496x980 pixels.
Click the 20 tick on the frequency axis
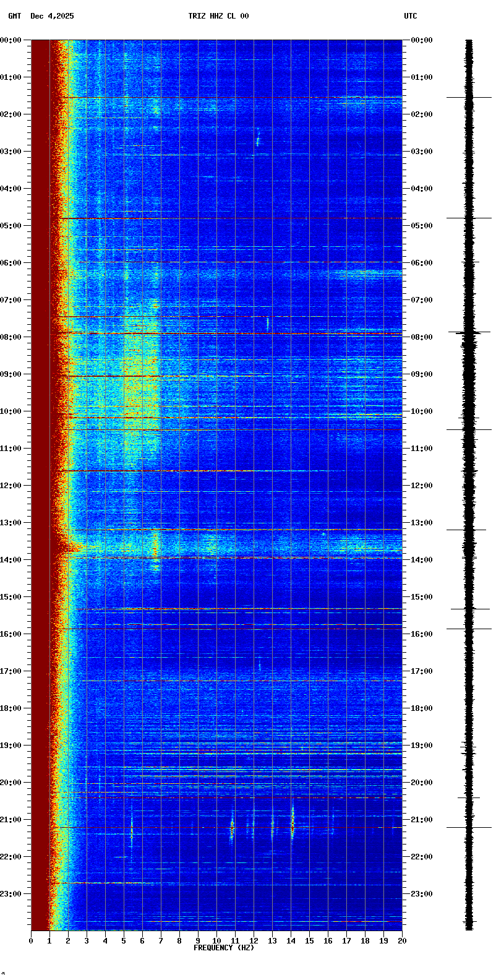point(402,941)
